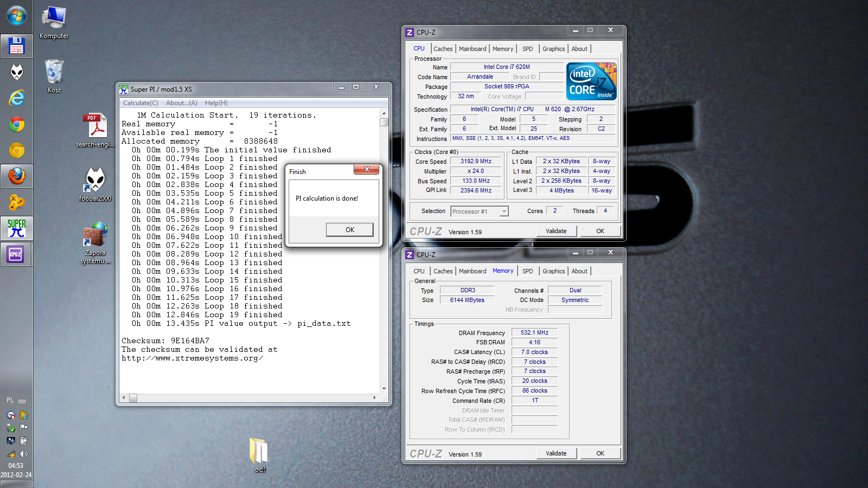Open network signal tray icon
Viewport: 868px width, 488px height.
pyautogui.click(x=11, y=454)
